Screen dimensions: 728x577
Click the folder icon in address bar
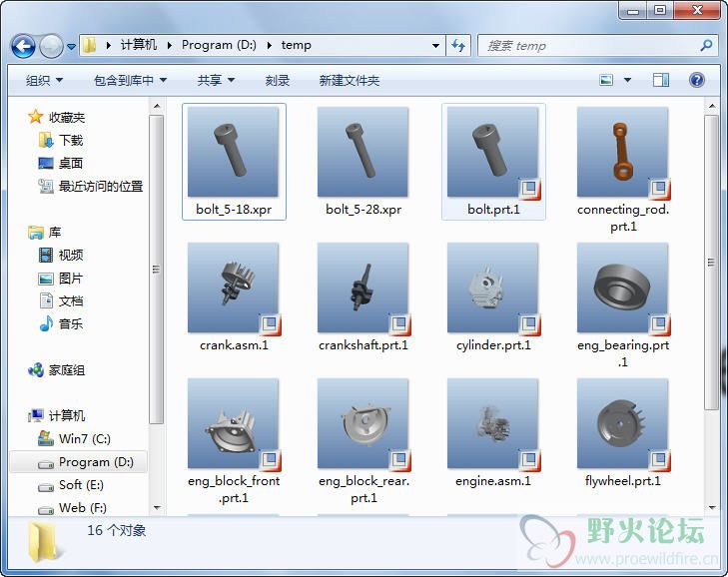(x=90, y=45)
